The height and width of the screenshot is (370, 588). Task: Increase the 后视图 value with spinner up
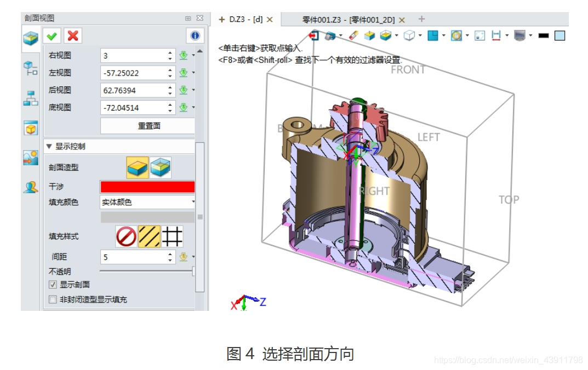click(170, 87)
